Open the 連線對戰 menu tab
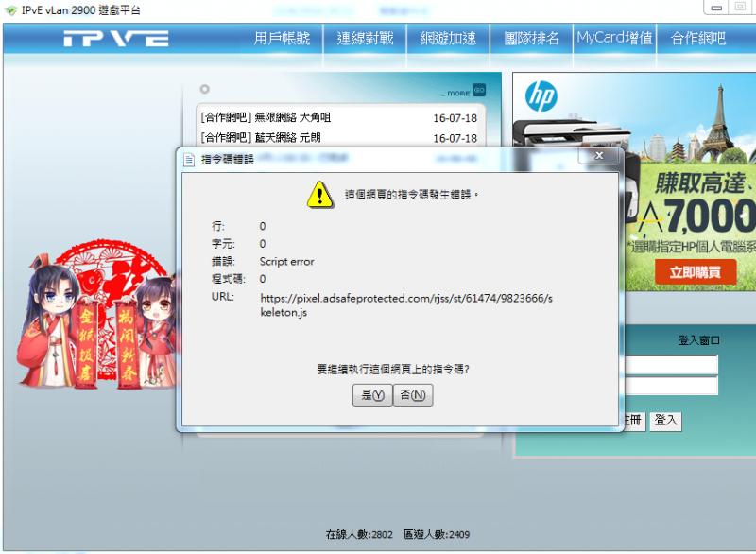 pyautogui.click(x=365, y=38)
